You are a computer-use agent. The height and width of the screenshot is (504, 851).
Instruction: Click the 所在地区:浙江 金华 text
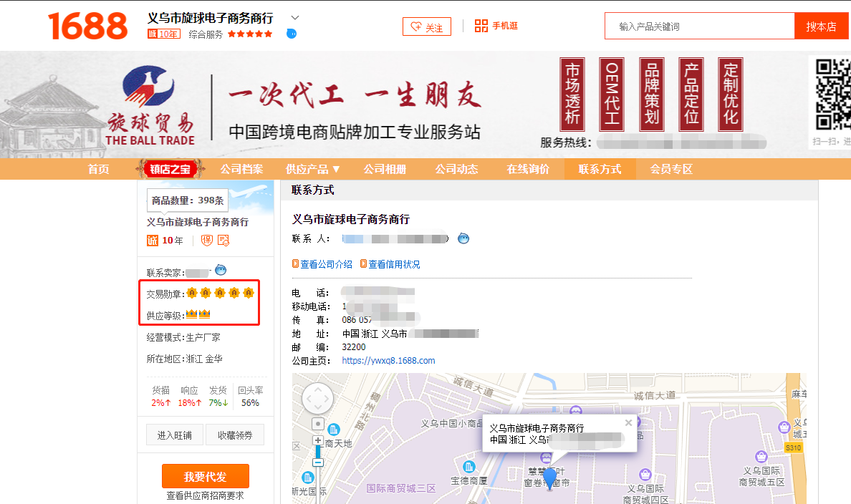point(185,359)
